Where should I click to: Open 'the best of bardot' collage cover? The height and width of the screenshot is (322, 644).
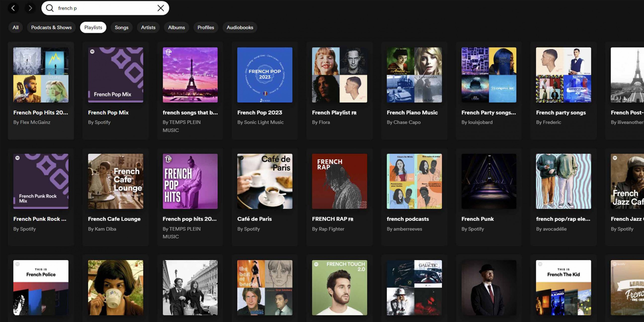click(265, 288)
